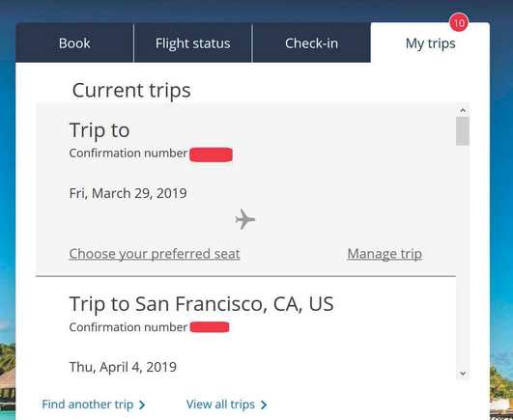This screenshot has width=513, height=420.
Task: Open the Manage trip link
Action: pyautogui.click(x=385, y=254)
